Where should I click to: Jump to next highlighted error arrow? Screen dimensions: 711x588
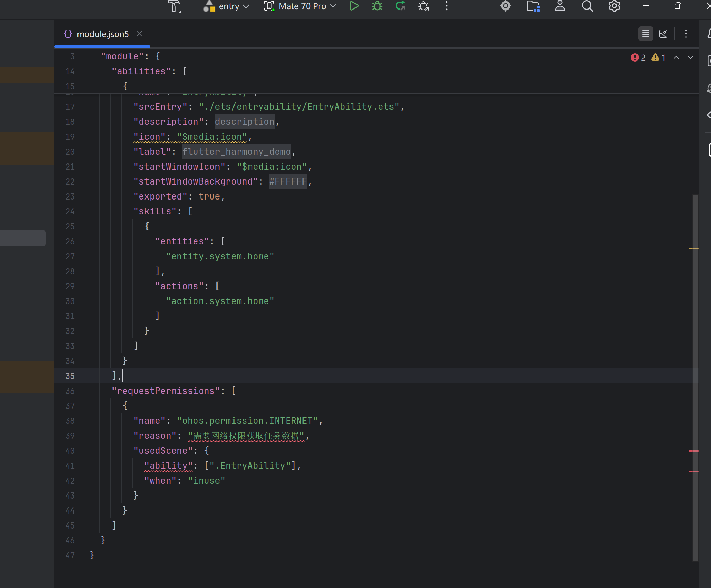pyautogui.click(x=690, y=57)
